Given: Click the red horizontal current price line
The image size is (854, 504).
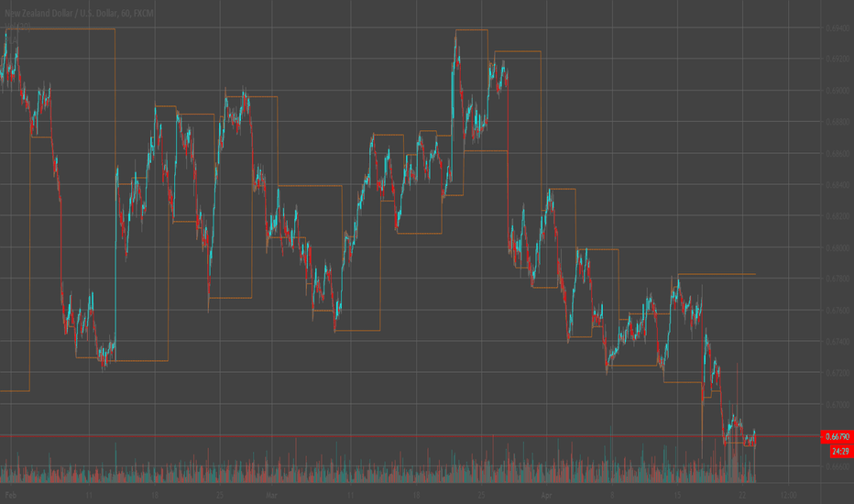Looking at the screenshot, I should [x=409, y=436].
